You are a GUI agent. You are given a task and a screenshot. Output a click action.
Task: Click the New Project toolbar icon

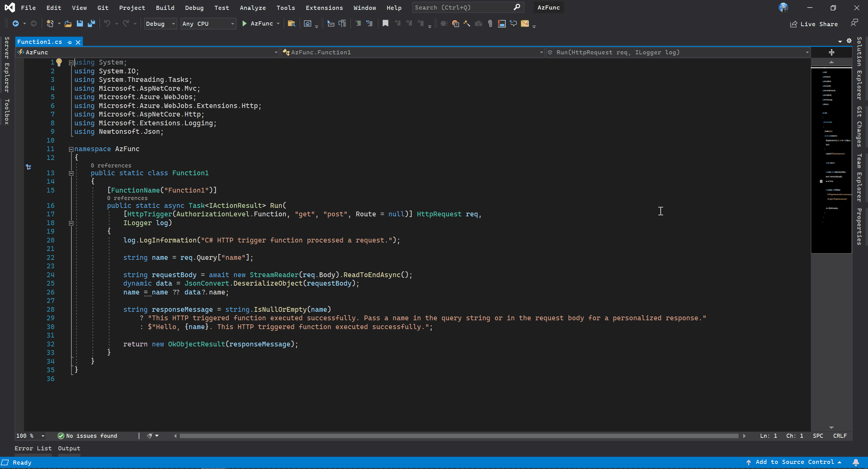pyautogui.click(x=50, y=23)
